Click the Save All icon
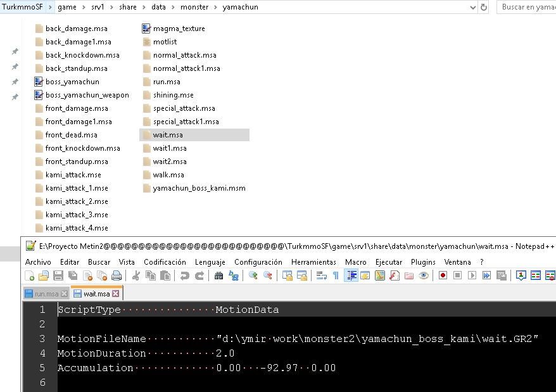Image resolution: width=556 pixels, height=392 pixels. pyautogui.click(x=73, y=275)
